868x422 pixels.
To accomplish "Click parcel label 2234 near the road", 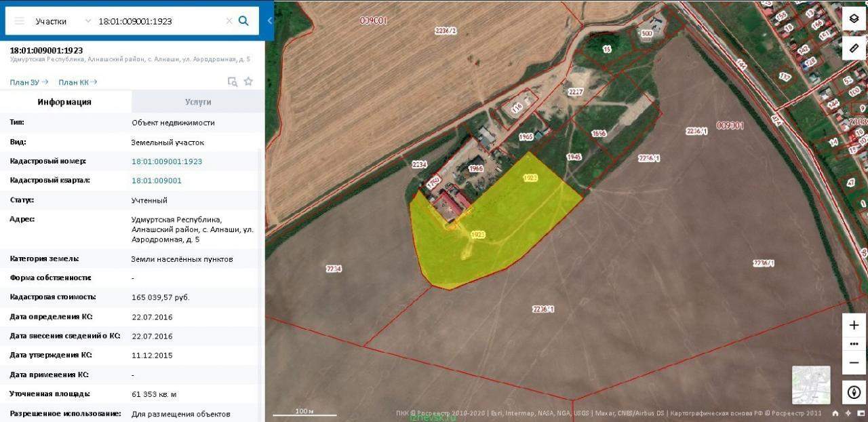I will (420, 164).
